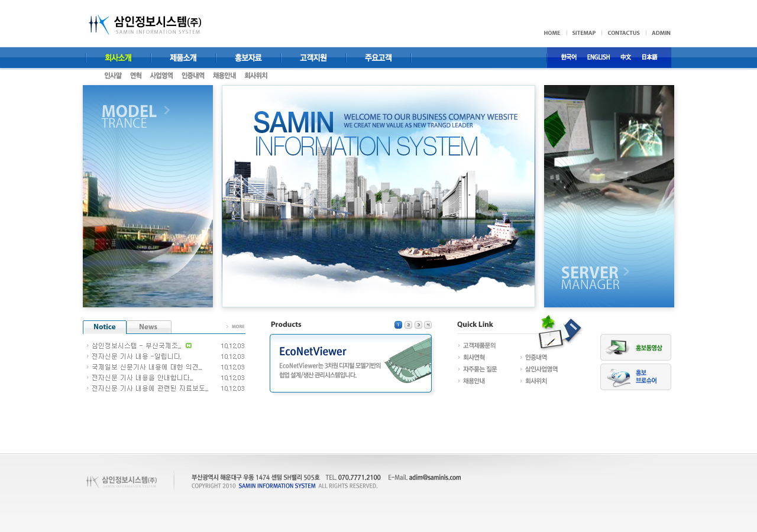This screenshot has width=757, height=532.
Task: Switch language to ENGLISH
Action: click(x=599, y=57)
